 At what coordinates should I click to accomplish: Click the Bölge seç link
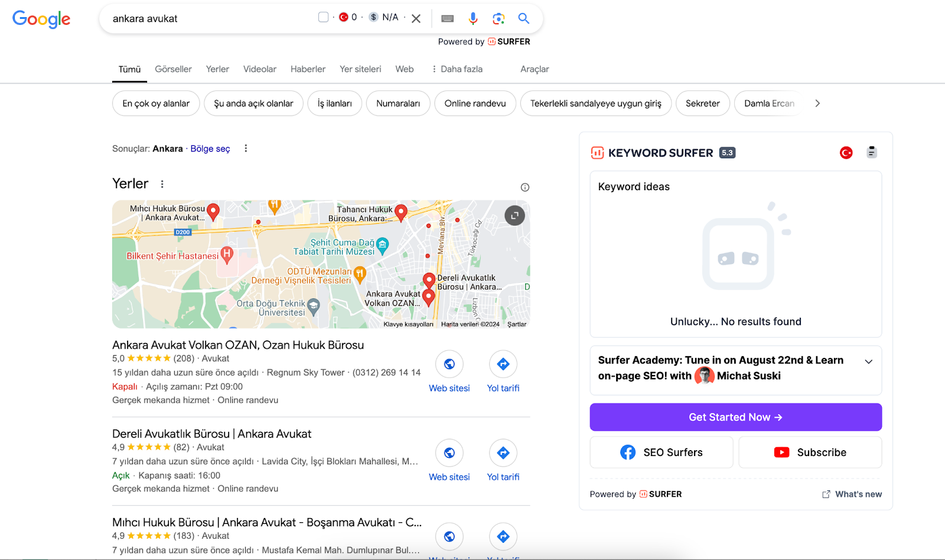click(210, 149)
